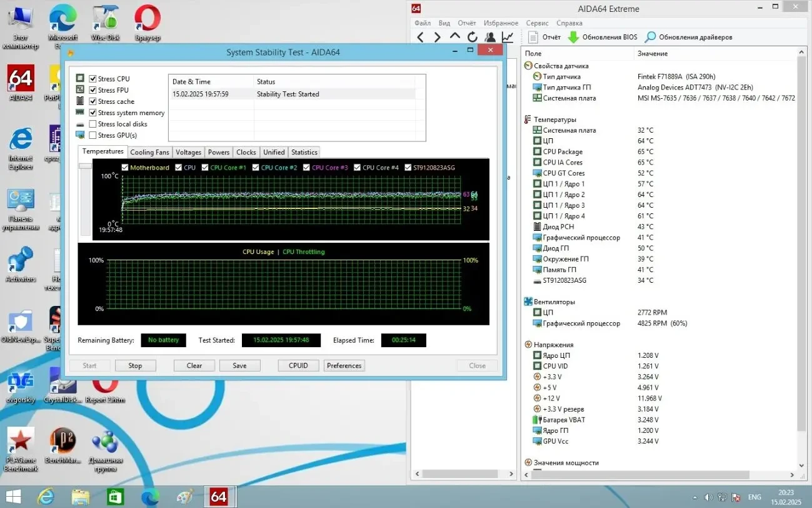Viewport: 812px width, 508px height.
Task: Click the user profile icon in AIDA64 toolbar
Action: pos(490,37)
